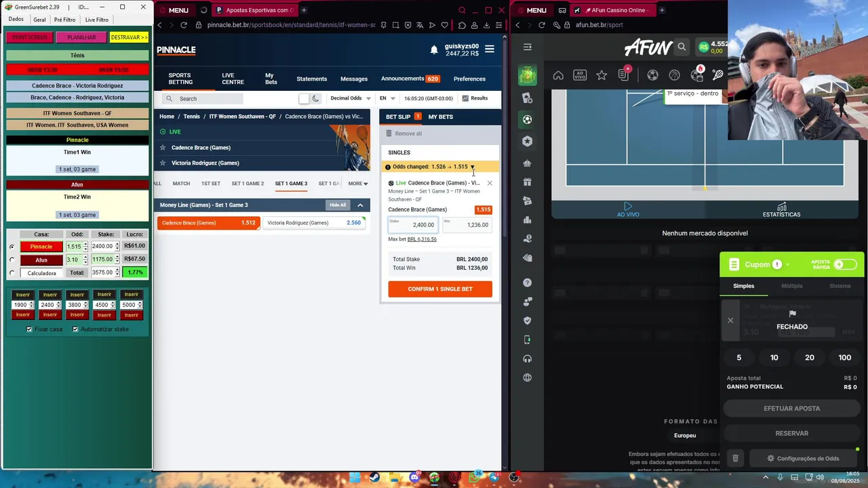Open AFun AO VIVO live icon
This screenshot has width=868, height=488.
click(580, 75)
